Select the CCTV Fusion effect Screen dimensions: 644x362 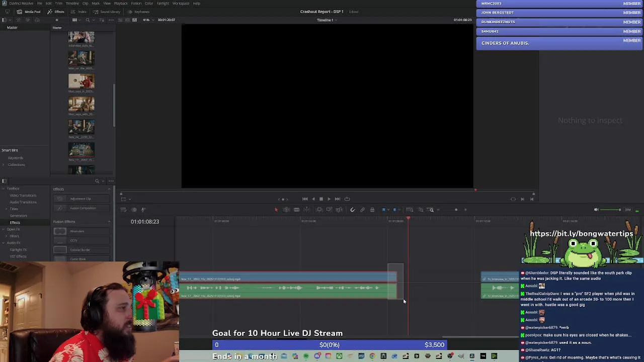[x=82, y=240]
